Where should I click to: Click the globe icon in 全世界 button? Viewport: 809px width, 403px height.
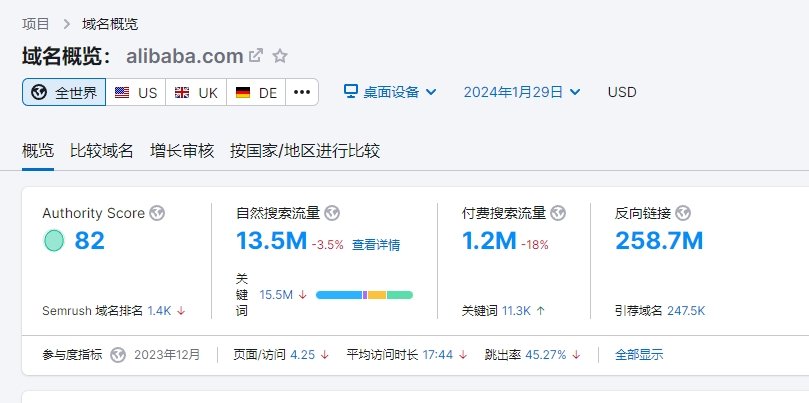[x=39, y=92]
